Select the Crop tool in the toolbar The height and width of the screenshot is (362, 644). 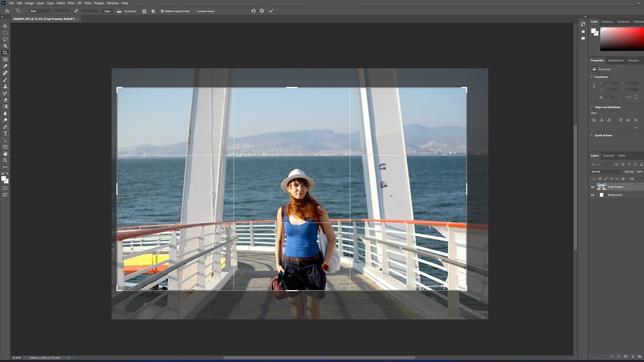tap(5, 53)
